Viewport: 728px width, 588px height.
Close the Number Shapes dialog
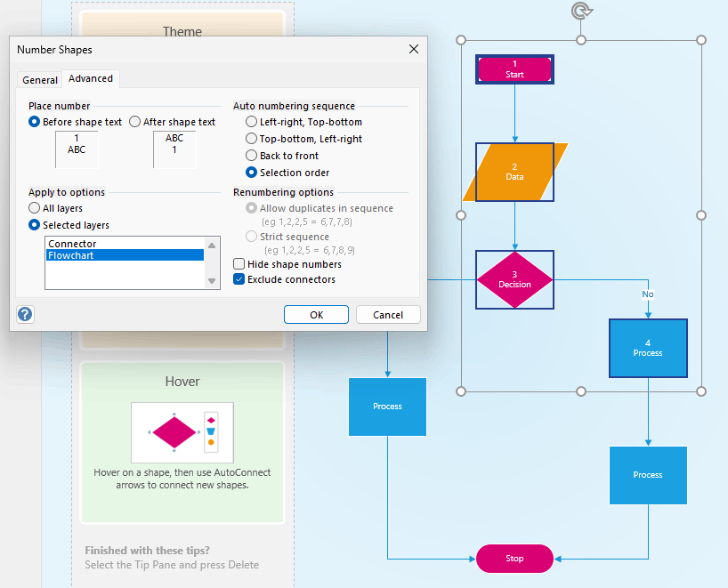(x=414, y=49)
